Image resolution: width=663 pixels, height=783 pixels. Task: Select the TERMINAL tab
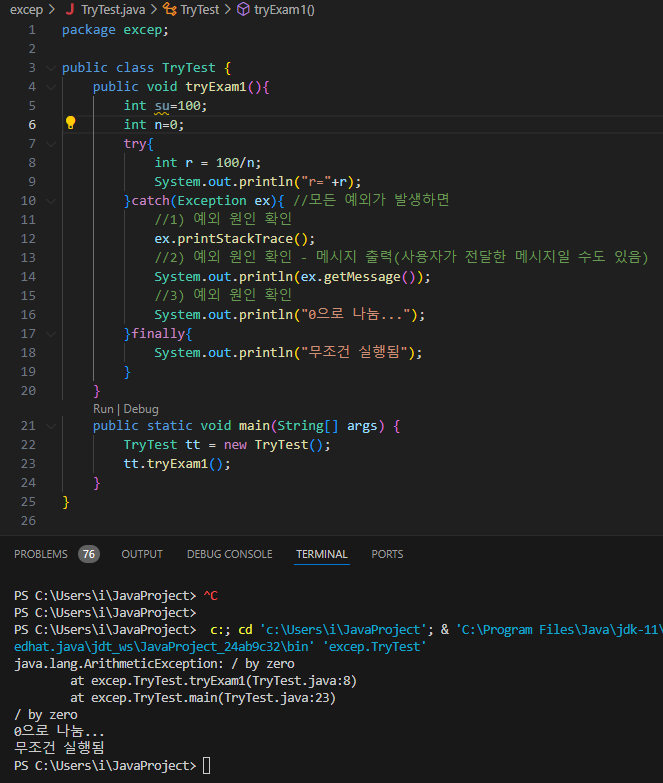point(322,554)
